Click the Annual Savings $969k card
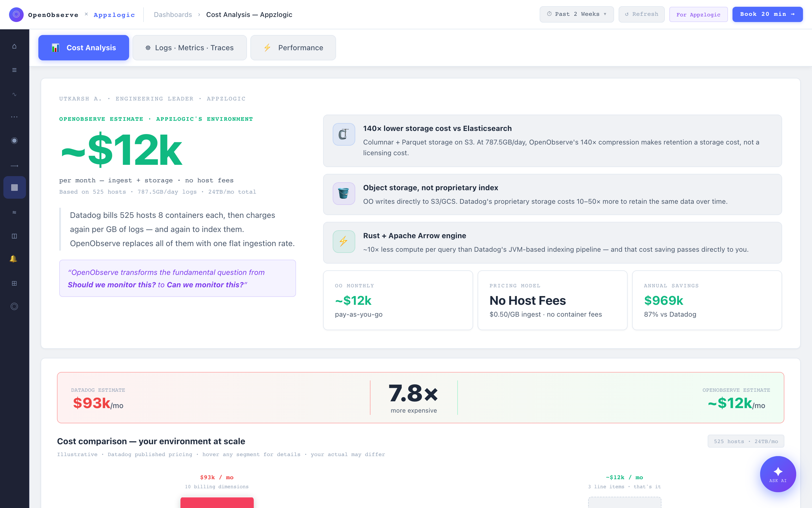The height and width of the screenshot is (508, 812). pyautogui.click(x=707, y=300)
